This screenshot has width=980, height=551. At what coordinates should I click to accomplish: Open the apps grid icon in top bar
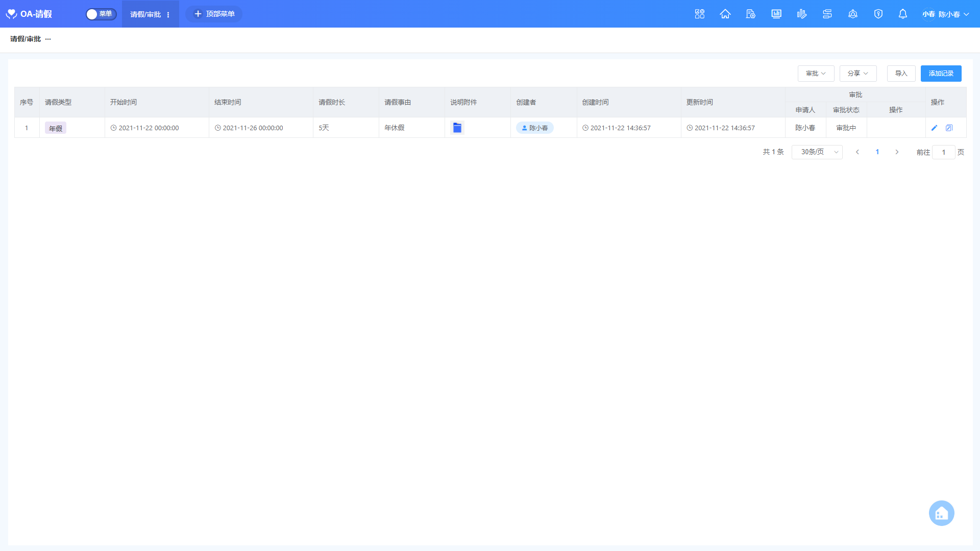click(699, 14)
